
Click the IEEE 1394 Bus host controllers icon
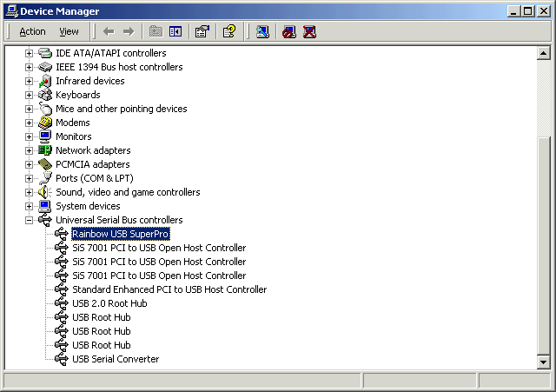(45, 67)
